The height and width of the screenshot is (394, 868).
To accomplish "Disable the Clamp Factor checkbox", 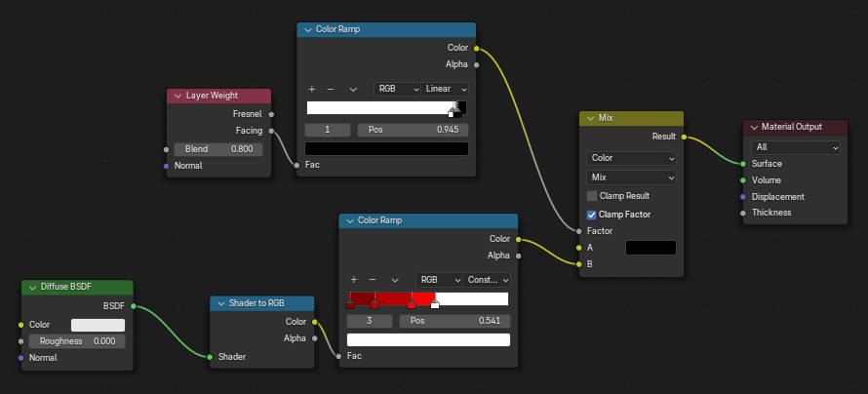I will (x=592, y=215).
